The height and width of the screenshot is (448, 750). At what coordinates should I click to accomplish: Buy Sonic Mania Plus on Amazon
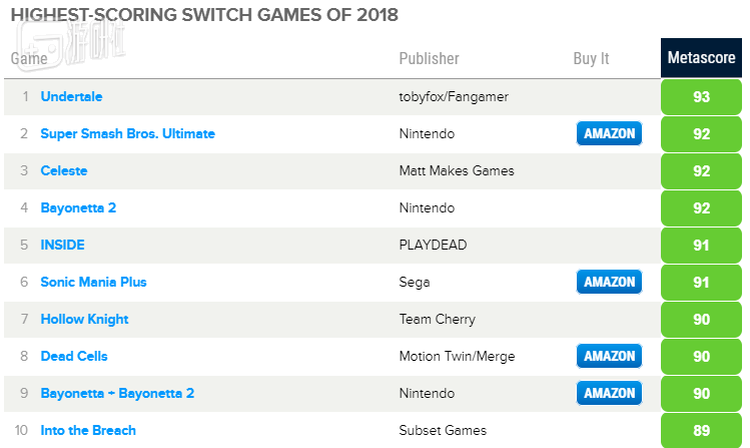click(609, 282)
